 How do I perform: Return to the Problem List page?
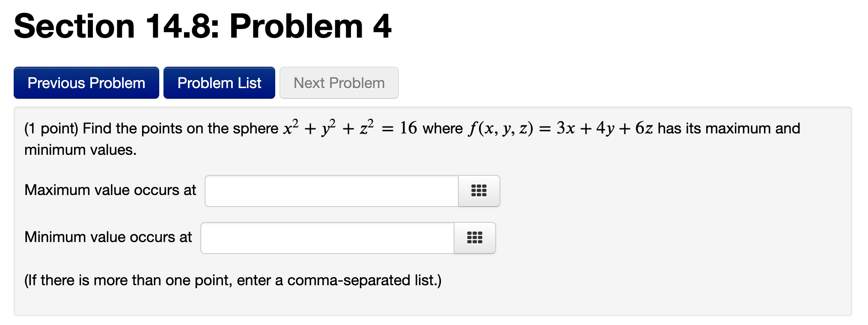219,83
